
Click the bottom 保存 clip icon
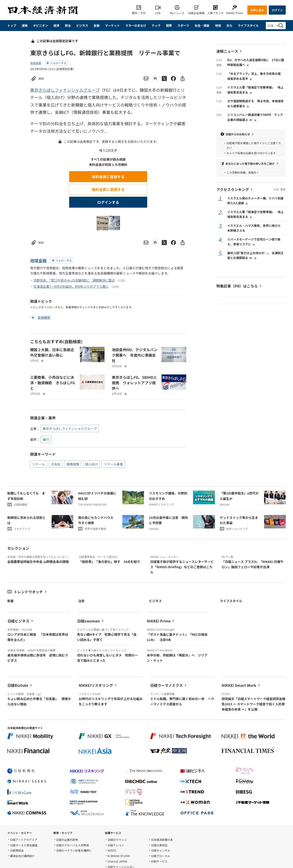[x=33, y=243]
